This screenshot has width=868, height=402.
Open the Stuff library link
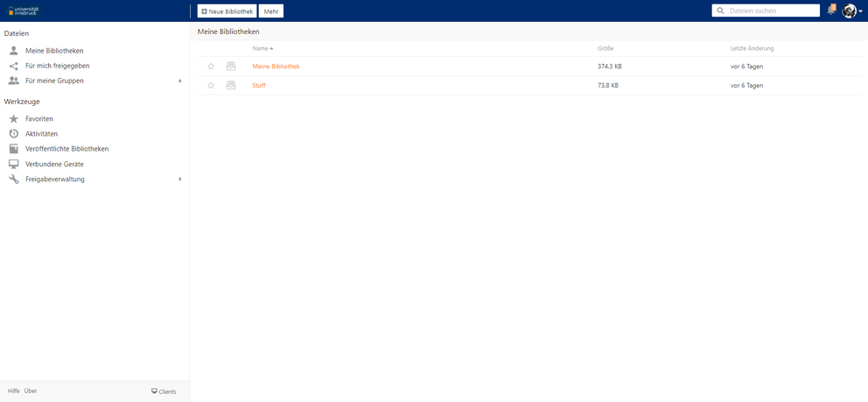click(x=259, y=86)
